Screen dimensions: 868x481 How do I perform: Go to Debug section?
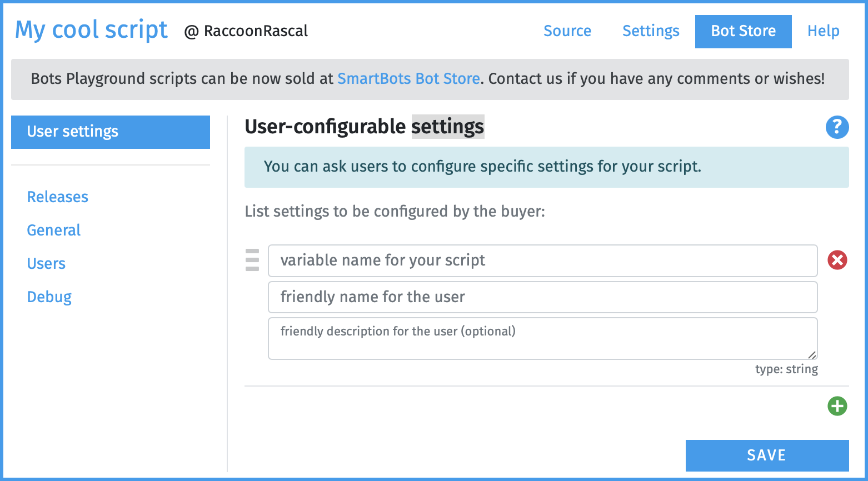[49, 297]
